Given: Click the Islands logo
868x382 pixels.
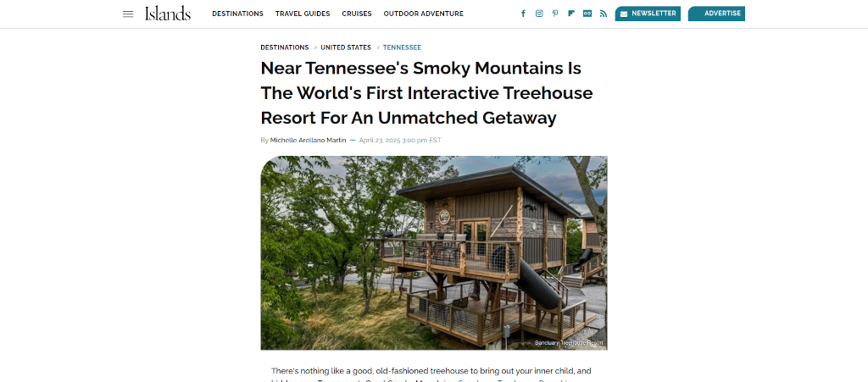Looking at the screenshot, I should coord(168,14).
